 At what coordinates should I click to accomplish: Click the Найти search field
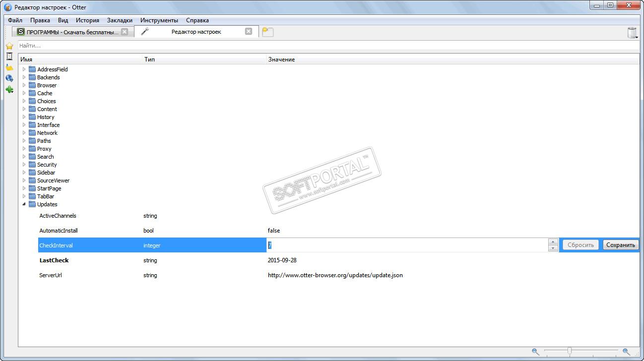[x=328, y=46]
